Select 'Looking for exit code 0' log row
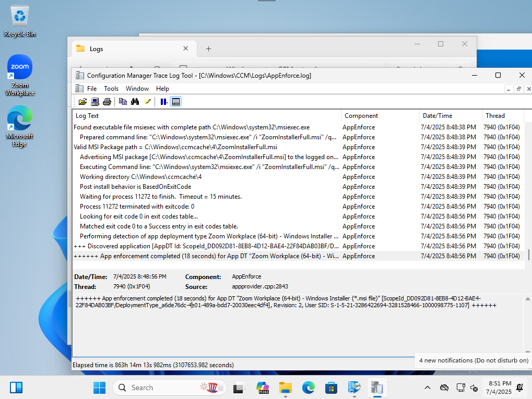The height and width of the screenshot is (399, 532). (299, 216)
